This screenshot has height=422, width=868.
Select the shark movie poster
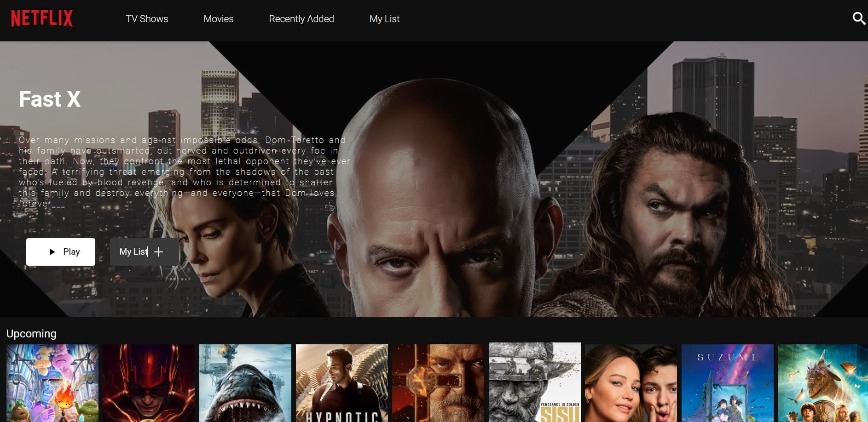(245, 383)
